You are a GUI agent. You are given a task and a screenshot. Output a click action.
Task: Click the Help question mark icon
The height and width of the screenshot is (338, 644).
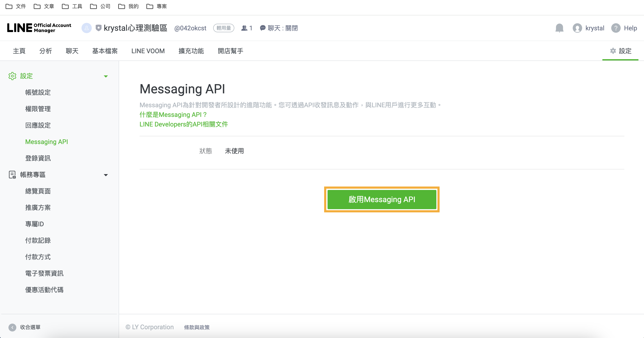pos(616,28)
